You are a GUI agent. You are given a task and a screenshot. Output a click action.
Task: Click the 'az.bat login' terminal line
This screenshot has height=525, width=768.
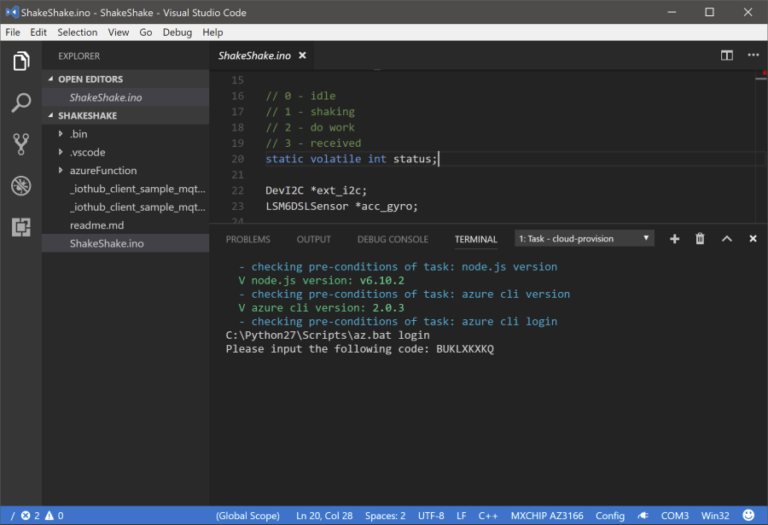point(328,335)
